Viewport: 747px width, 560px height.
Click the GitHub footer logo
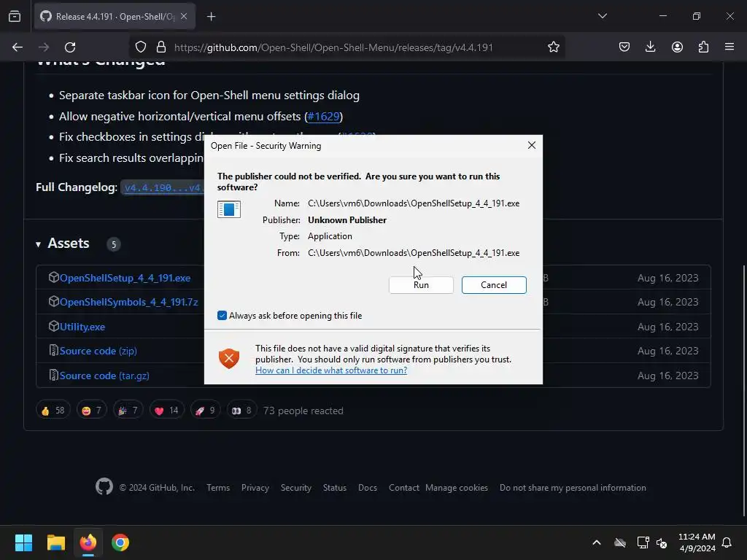tap(104, 486)
